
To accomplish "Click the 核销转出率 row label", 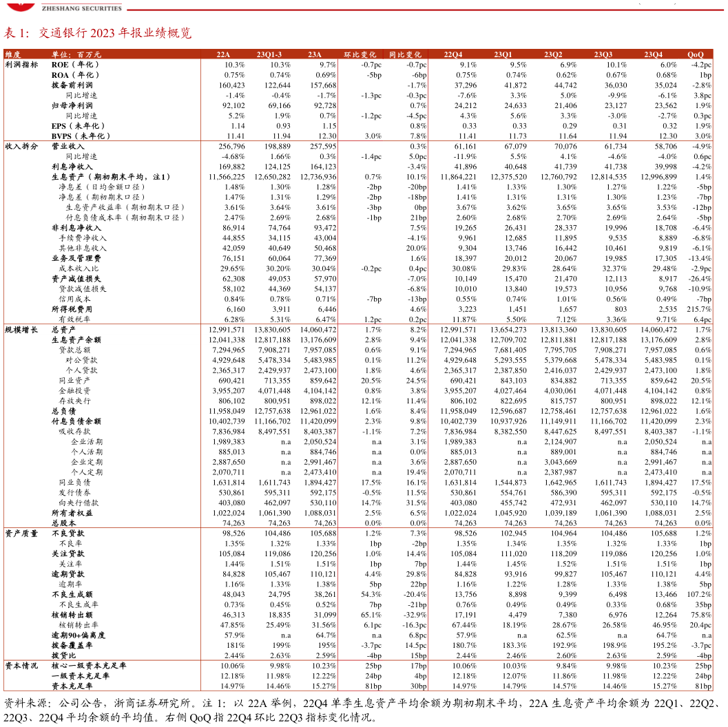I will 79,625.
